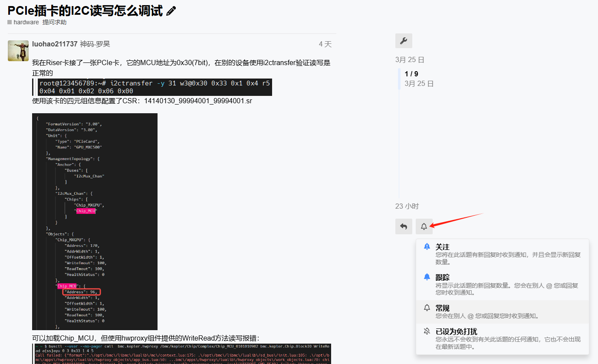
Task: Open the busctl error output screenshot
Action: click(181, 354)
